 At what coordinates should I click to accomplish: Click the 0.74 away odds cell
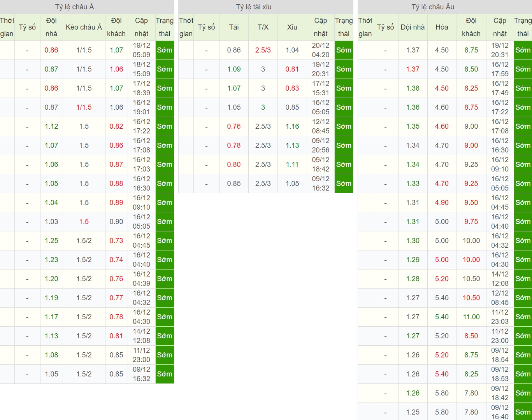(x=116, y=260)
